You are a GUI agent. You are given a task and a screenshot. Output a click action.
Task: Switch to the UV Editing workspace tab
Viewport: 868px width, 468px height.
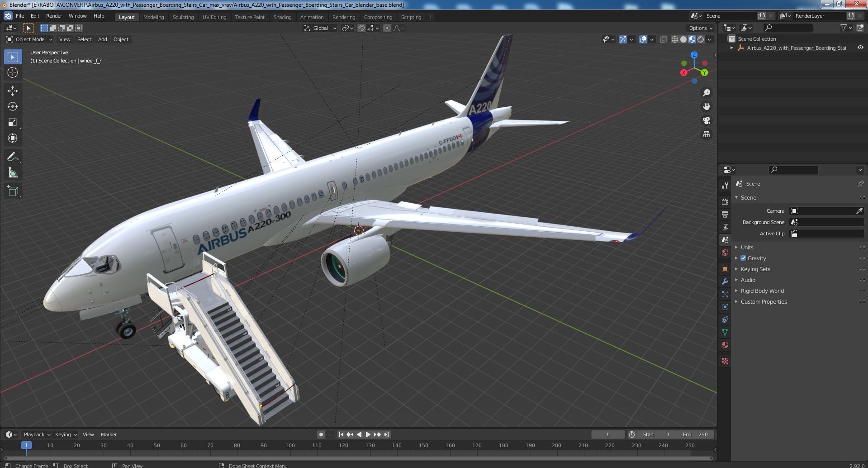tap(214, 17)
